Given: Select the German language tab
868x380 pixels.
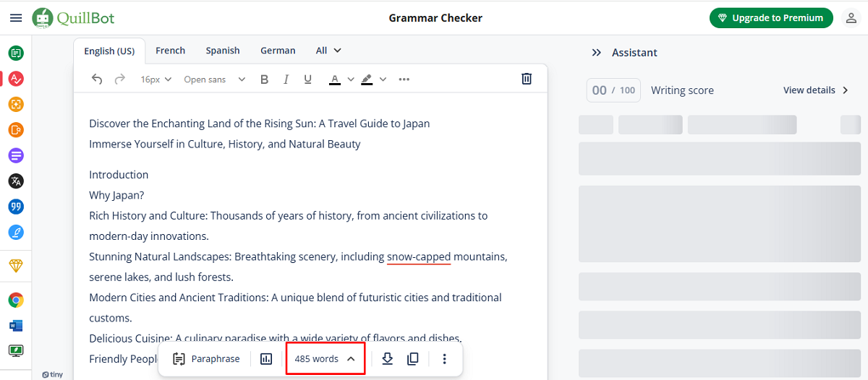Looking at the screenshot, I should click(x=278, y=51).
